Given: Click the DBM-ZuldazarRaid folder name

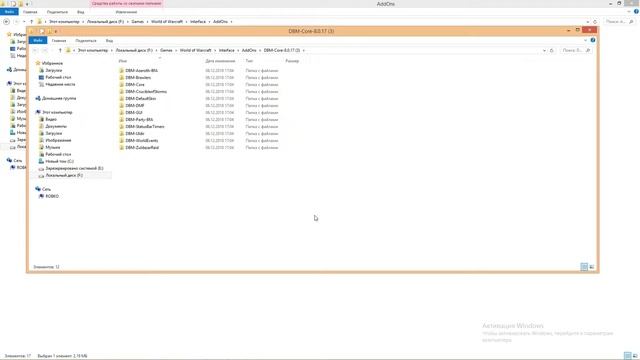Looking at the screenshot, I should [142, 147].
